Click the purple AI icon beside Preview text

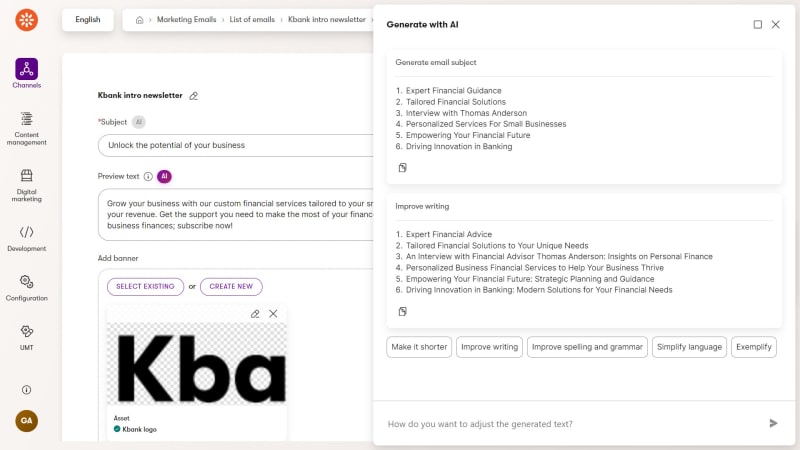click(165, 177)
